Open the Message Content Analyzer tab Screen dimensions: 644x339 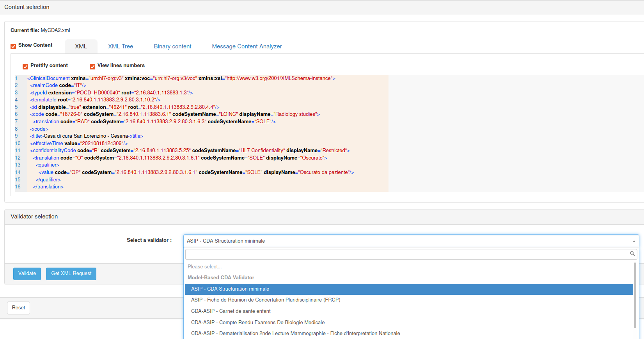click(247, 46)
